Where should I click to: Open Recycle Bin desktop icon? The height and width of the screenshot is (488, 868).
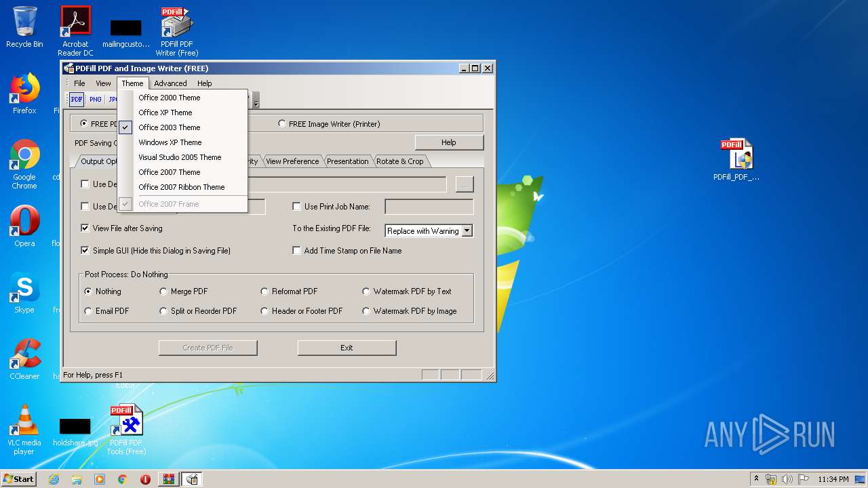click(x=24, y=27)
